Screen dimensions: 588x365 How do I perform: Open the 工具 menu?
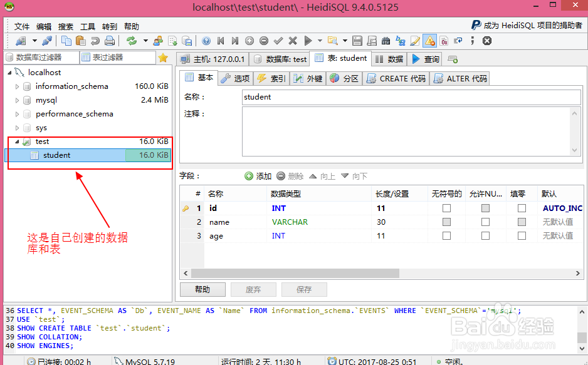click(x=88, y=26)
